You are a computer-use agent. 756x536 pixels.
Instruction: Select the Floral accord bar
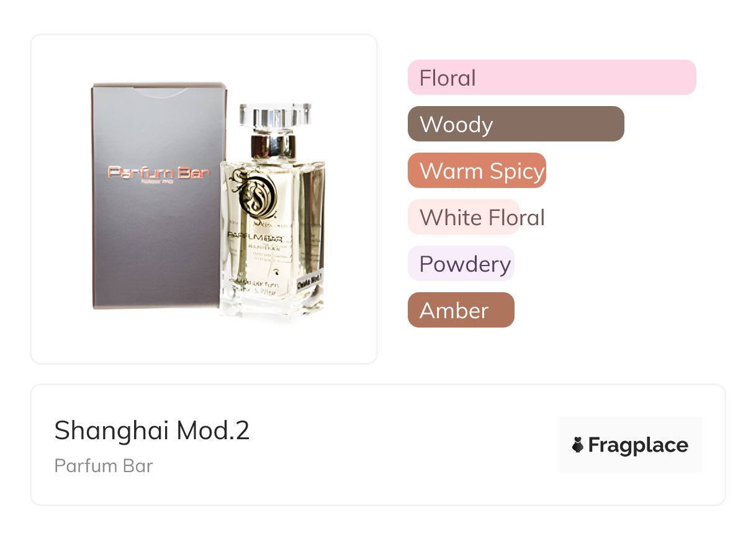coord(552,78)
